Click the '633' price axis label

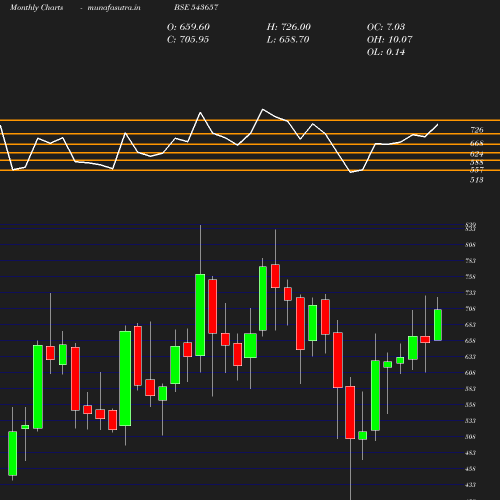[x=470, y=357]
